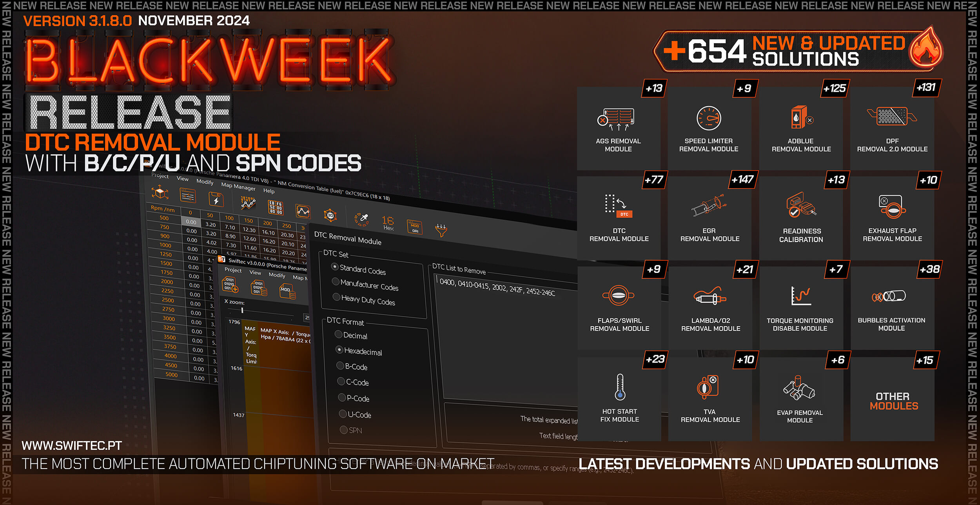Click the binary file plus icon
The width and height of the screenshot is (980, 505).
(230, 285)
